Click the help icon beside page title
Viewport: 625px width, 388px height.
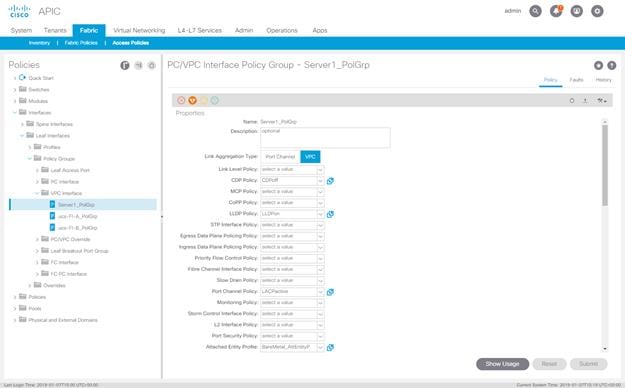(611, 65)
